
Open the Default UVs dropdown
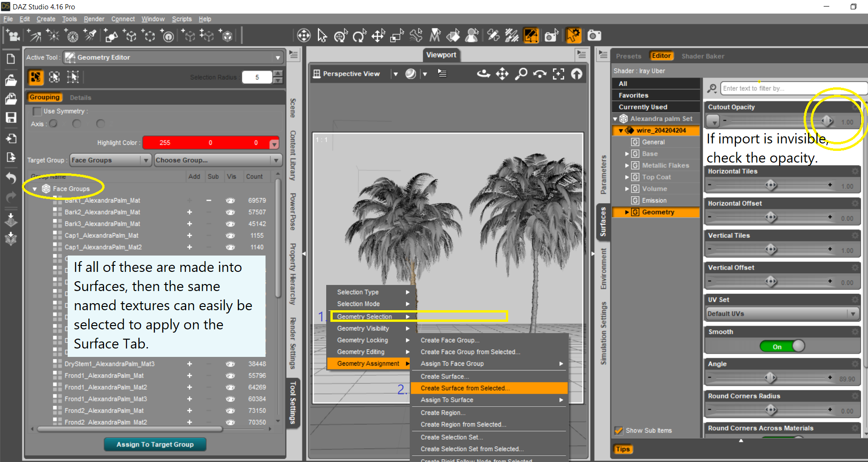coord(783,314)
